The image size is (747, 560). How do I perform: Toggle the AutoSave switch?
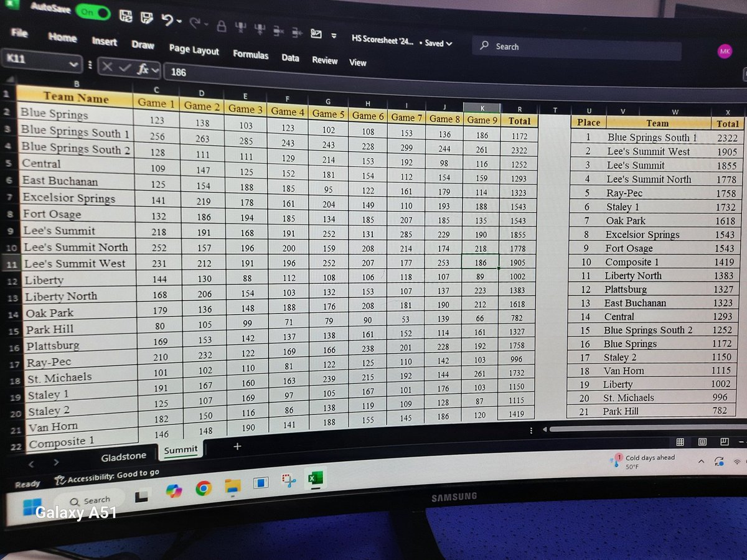(93, 12)
